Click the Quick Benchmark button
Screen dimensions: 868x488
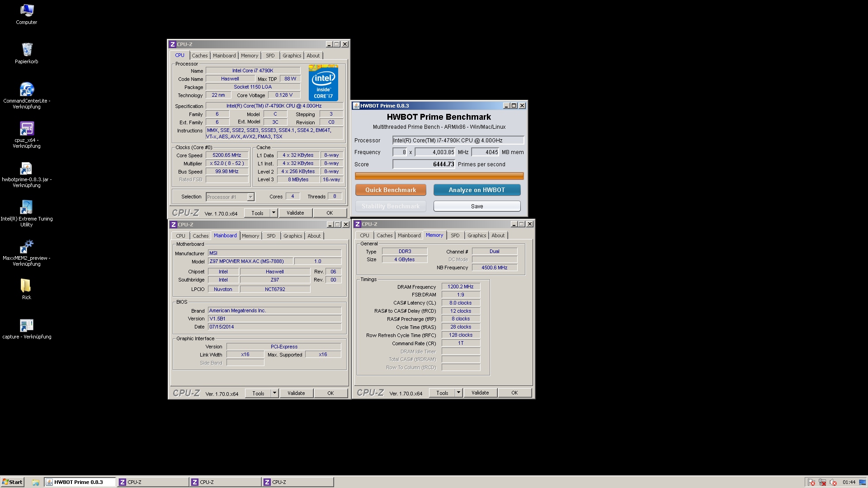pos(391,190)
